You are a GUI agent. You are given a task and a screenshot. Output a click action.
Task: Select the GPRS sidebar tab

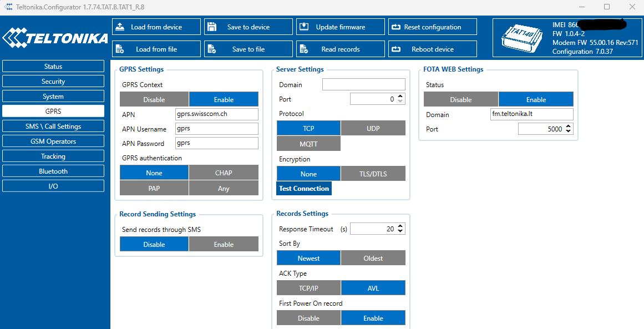click(x=53, y=112)
